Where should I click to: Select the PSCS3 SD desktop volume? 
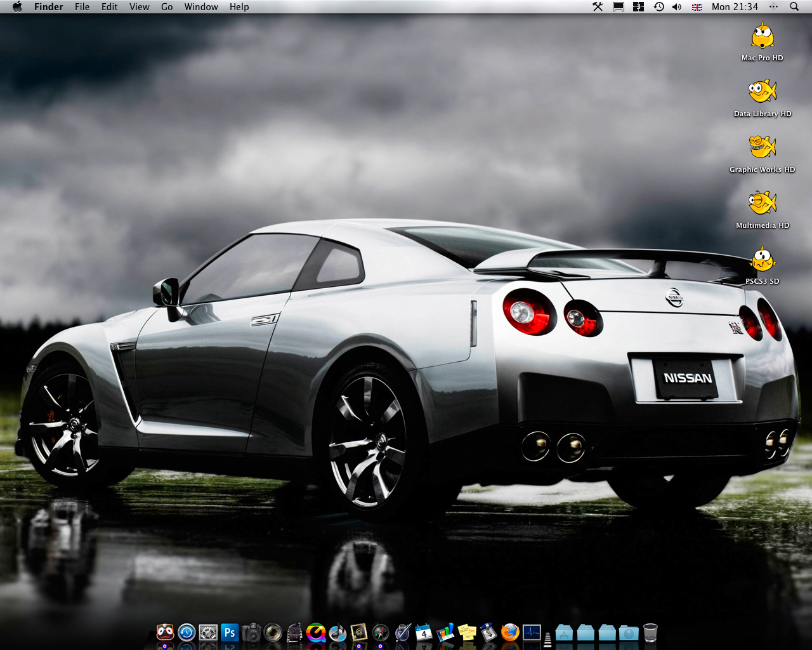[x=763, y=260]
